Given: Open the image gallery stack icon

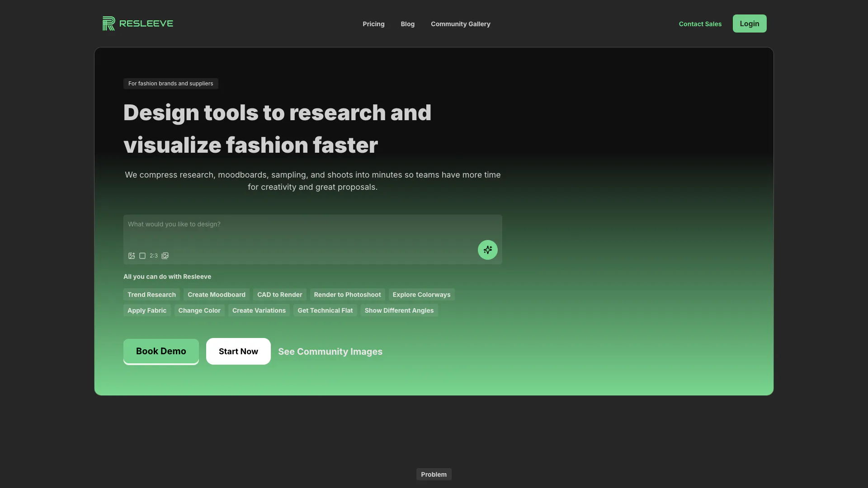Looking at the screenshot, I should (x=165, y=256).
